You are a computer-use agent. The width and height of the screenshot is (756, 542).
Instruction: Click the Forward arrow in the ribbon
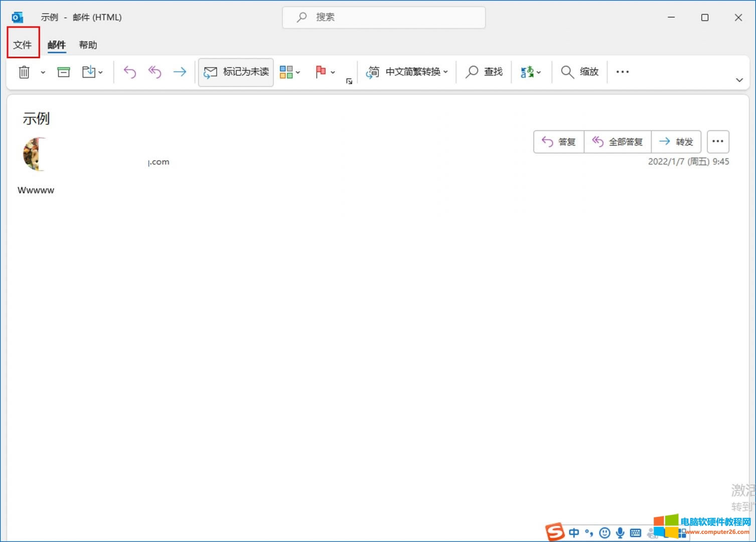[180, 72]
